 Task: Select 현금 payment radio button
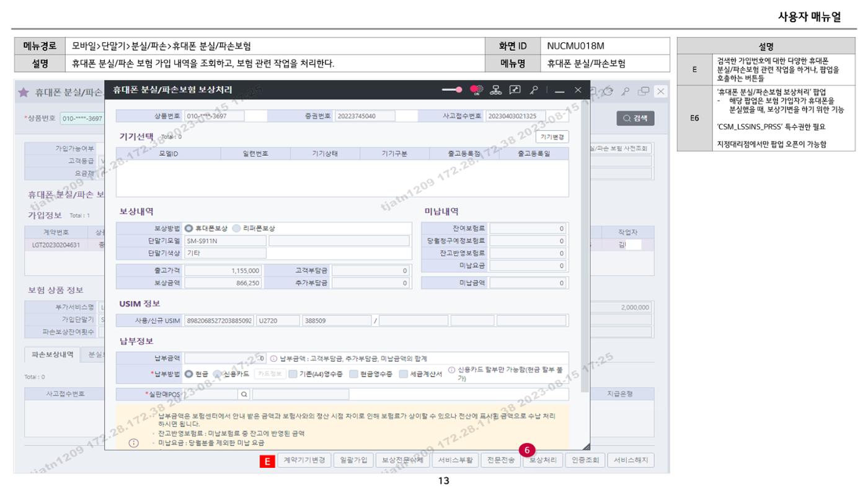pos(189,374)
